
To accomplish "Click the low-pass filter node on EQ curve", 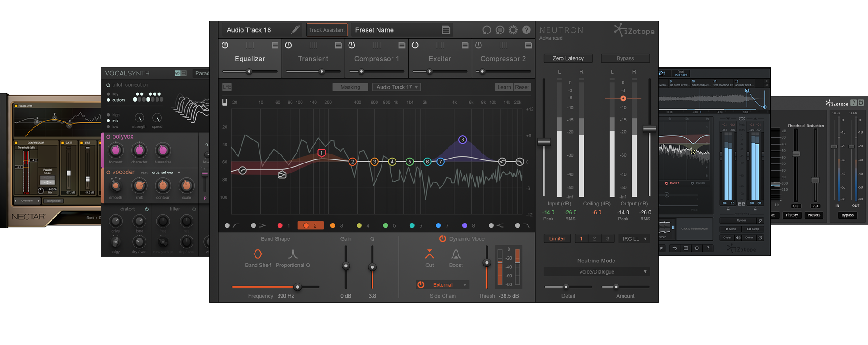I will tap(520, 162).
